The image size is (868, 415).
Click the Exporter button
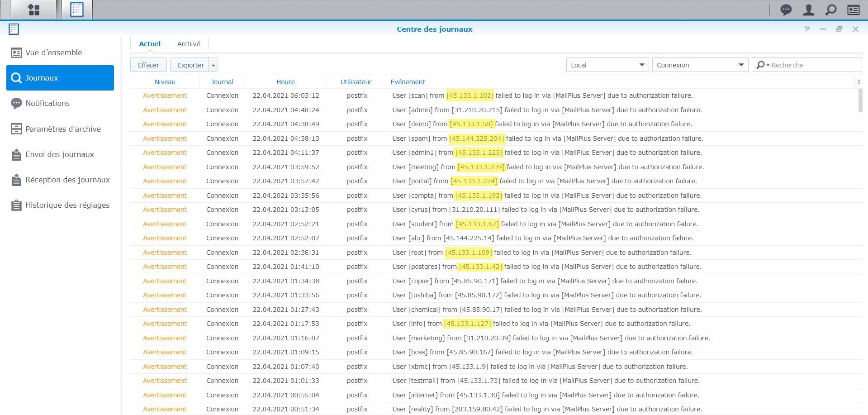190,65
